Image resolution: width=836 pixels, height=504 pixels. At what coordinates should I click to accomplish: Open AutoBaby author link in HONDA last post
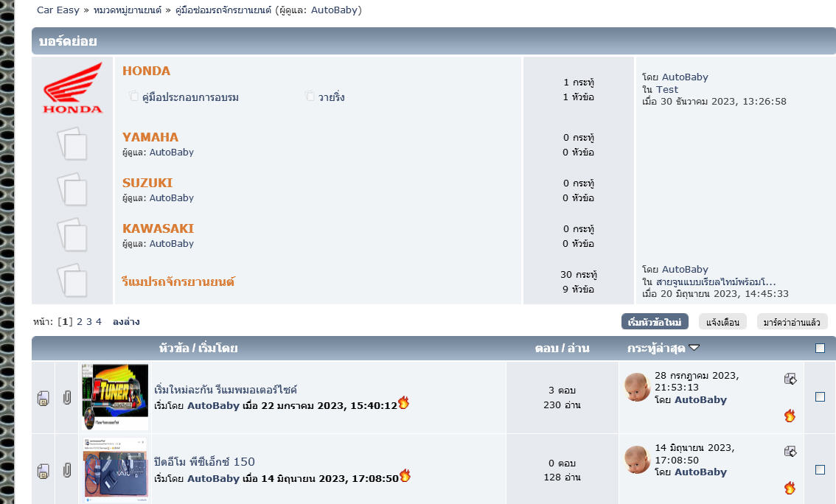coord(685,77)
